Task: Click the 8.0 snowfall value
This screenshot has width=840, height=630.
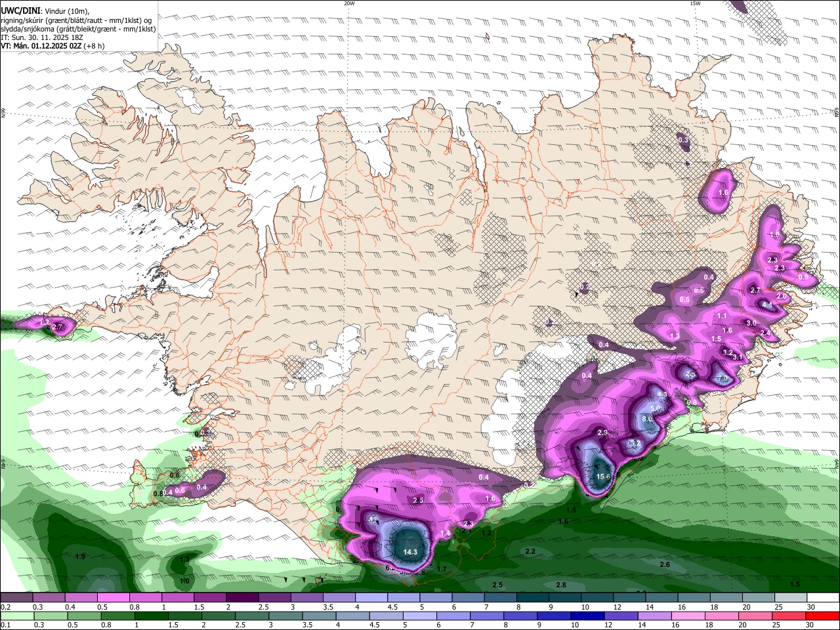Action: [647, 419]
